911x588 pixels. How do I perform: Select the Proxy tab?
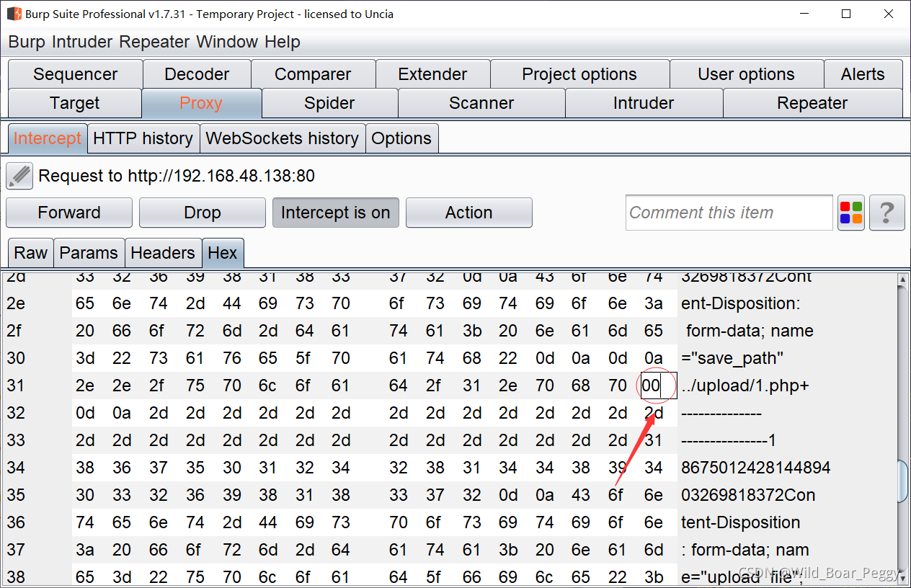coord(201,103)
